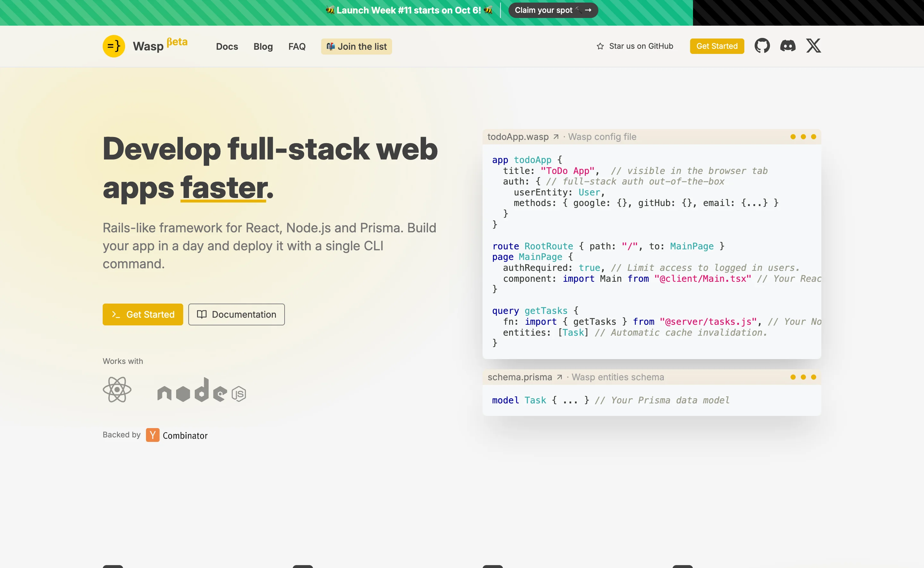Click the arrow icon beside schema.prisma
This screenshot has height=568, width=924.
[559, 377]
